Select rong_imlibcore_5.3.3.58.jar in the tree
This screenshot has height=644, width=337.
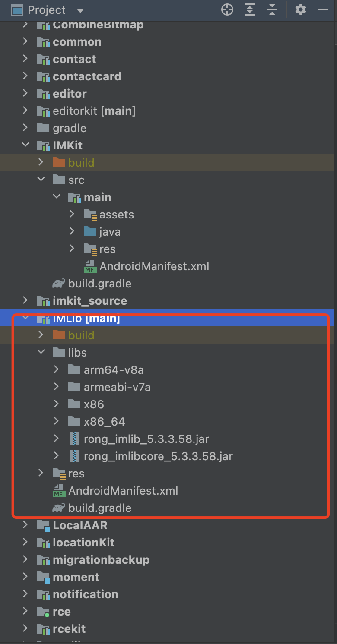click(x=158, y=456)
